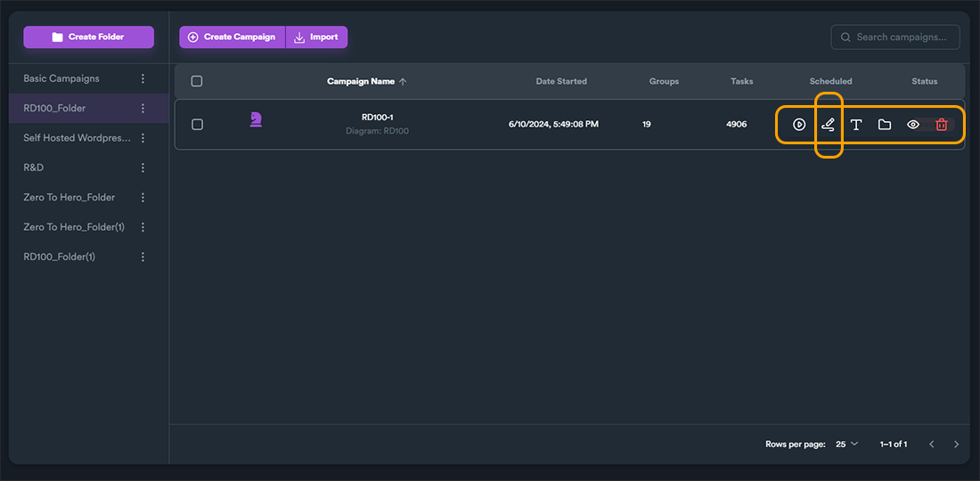
Task: Open the rows per page dropdown
Action: click(x=847, y=444)
